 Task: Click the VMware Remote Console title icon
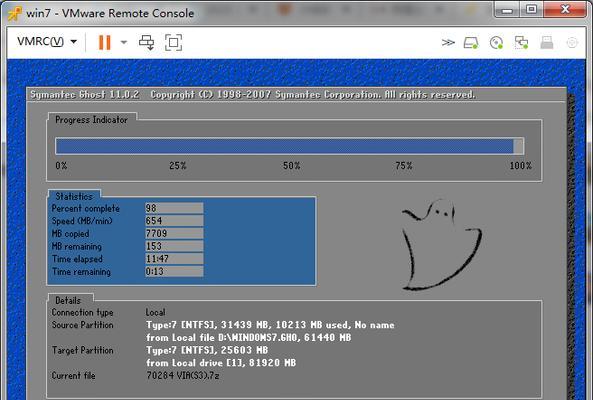click(15, 13)
